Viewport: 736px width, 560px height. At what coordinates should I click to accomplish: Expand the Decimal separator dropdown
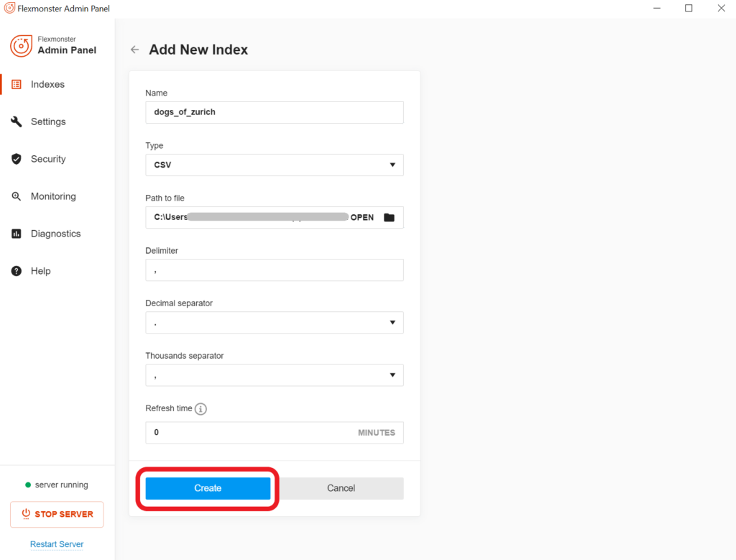pos(274,323)
